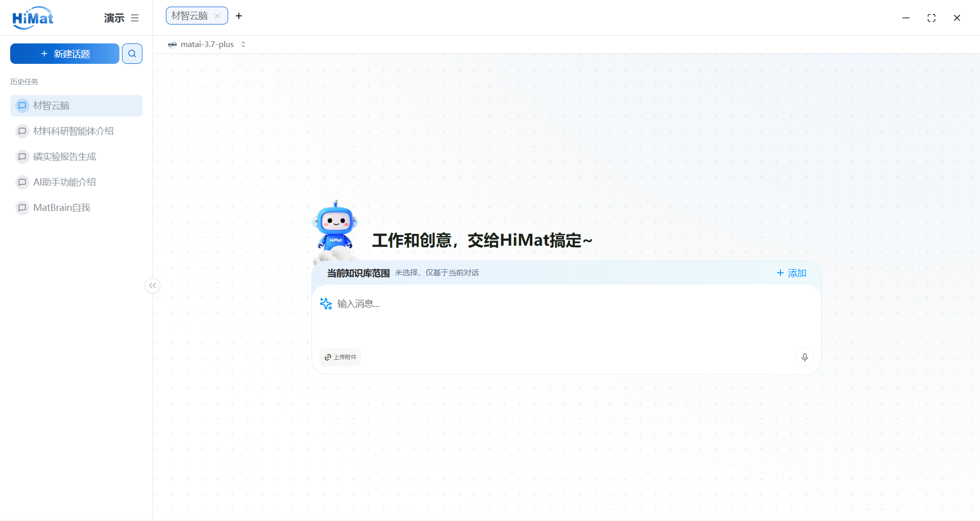Click 未选择，仅基于当前对话 status text
Image resolution: width=980 pixels, height=521 pixels.
[x=437, y=273]
